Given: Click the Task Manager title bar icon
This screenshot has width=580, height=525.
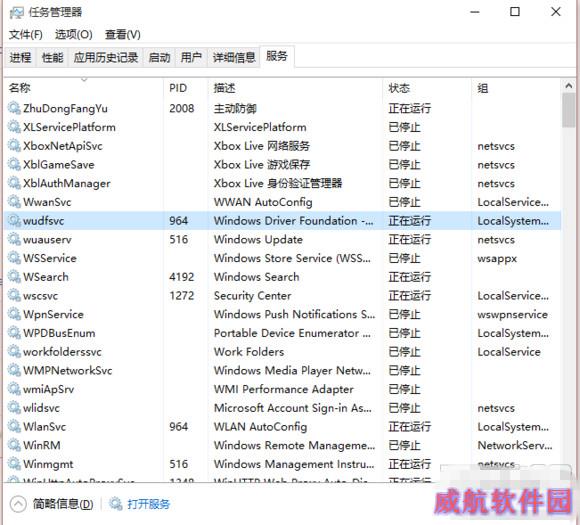Looking at the screenshot, I should tap(16, 13).
